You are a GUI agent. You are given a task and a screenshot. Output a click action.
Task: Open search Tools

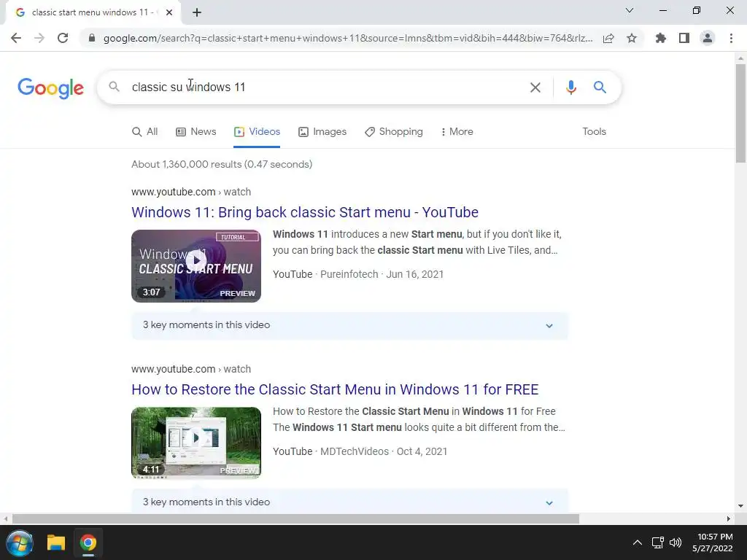click(x=594, y=132)
